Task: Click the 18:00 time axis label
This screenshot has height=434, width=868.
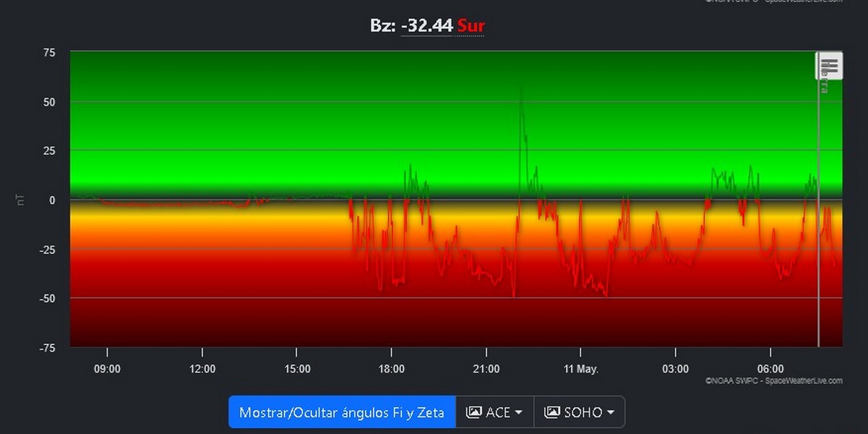Action: point(391,370)
